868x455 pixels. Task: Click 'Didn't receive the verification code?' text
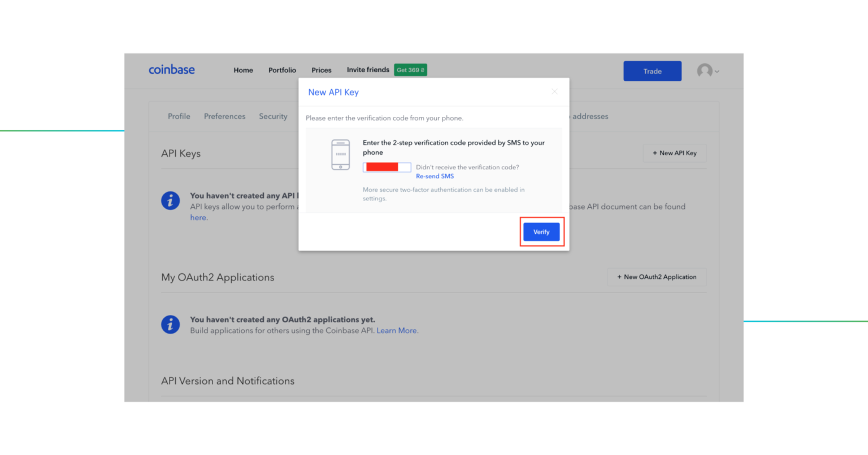pos(467,167)
